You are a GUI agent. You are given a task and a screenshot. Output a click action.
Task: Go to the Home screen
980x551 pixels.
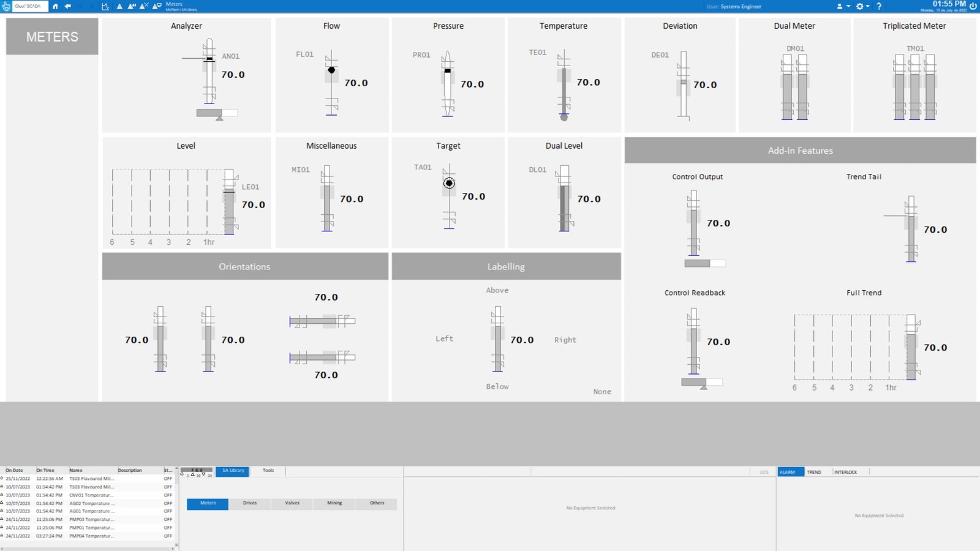[55, 6]
